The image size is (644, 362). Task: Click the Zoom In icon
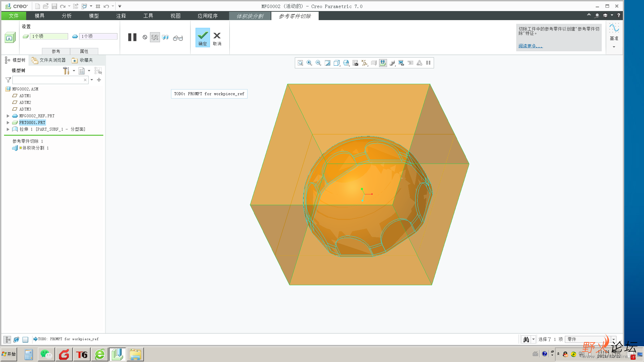[x=309, y=63]
